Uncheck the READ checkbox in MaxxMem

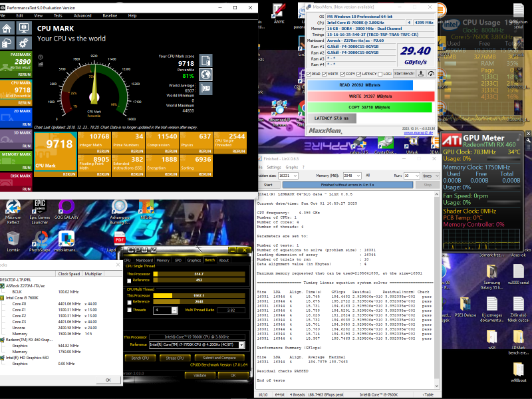click(x=309, y=74)
